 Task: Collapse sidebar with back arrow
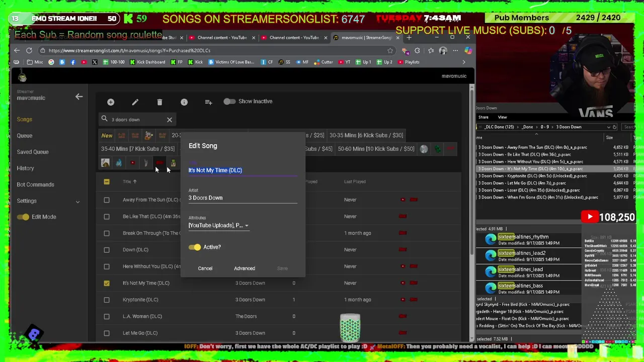coord(79,97)
